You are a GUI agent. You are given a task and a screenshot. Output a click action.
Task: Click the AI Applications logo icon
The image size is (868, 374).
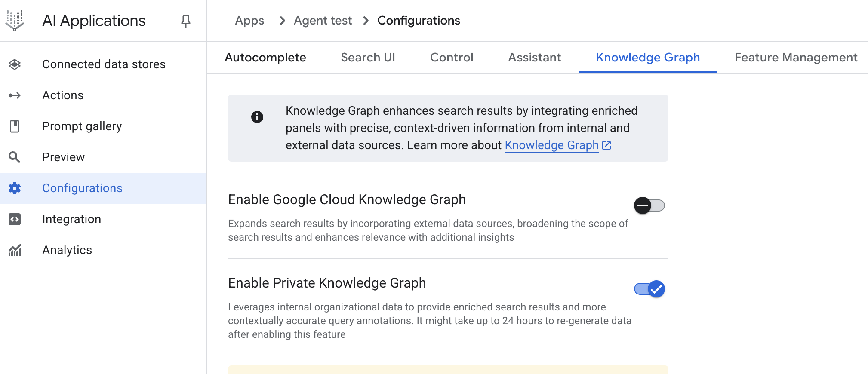point(15,21)
